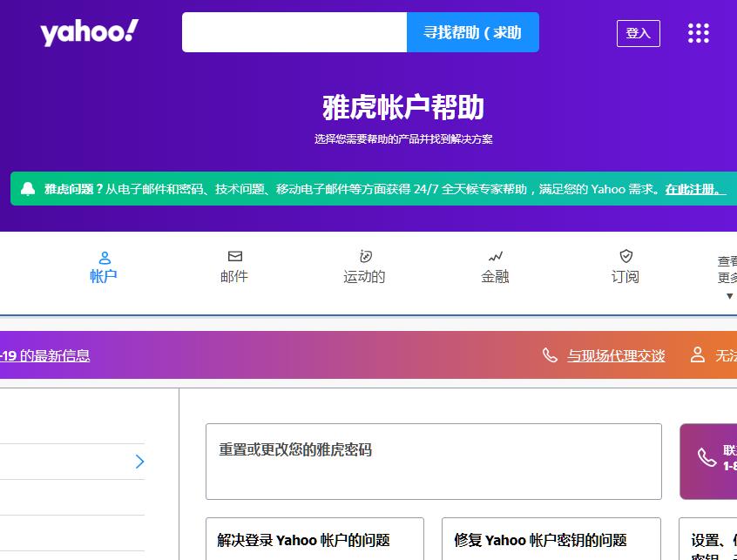Expand the 查看更多 dropdown arrow
This screenshot has height=560, width=737.
pyautogui.click(x=730, y=296)
